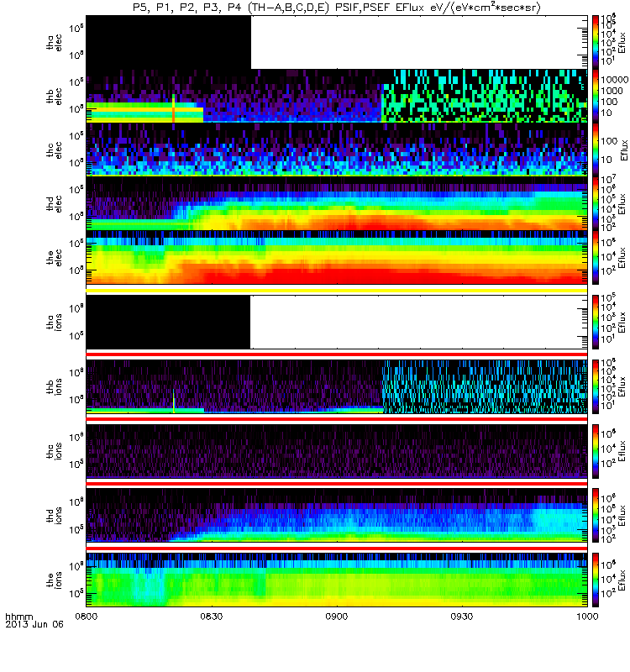
Task: Select the 'thb ions' panel label
Action: point(55,386)
